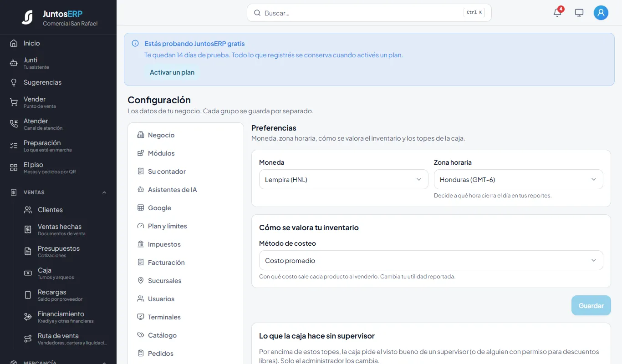The height and width of the screenshot is (364, 622).
Task: Click the Sugerencias lightbulb icon
Action: 14,82
